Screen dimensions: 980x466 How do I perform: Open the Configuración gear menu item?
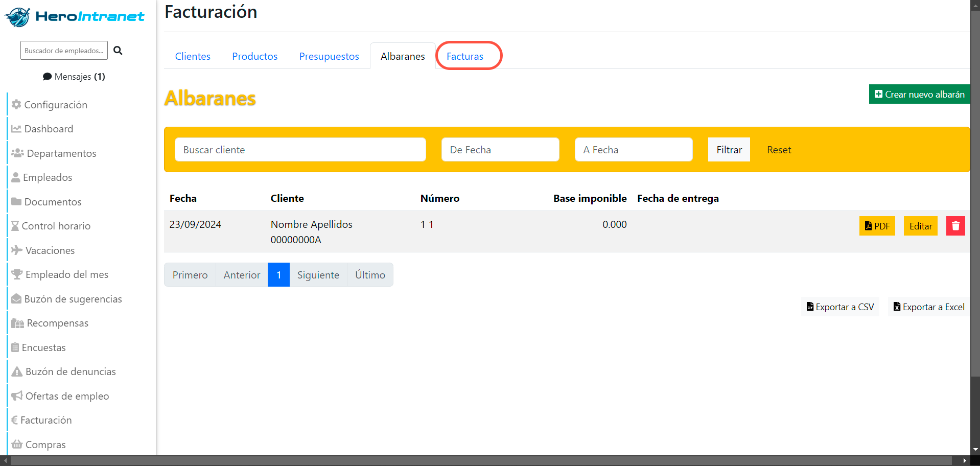[x=50, y=105]
